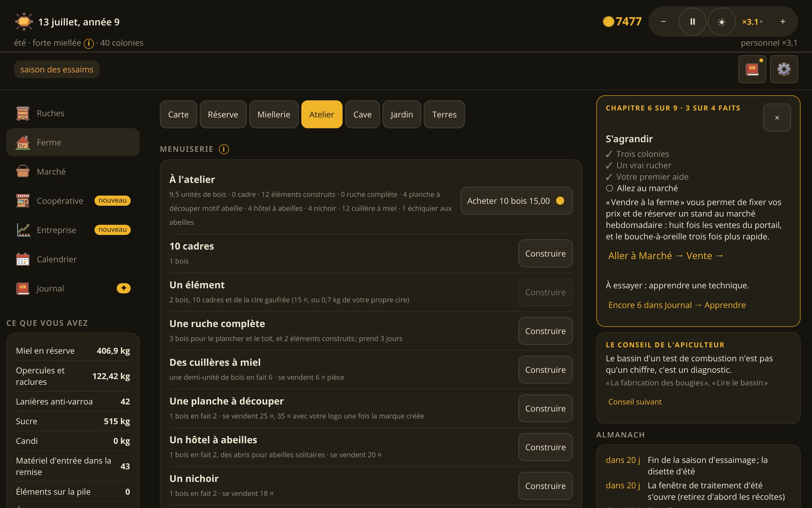The image size is (812, 508).
Task: Buy 10 wood for 15,00
Action: 516,201
